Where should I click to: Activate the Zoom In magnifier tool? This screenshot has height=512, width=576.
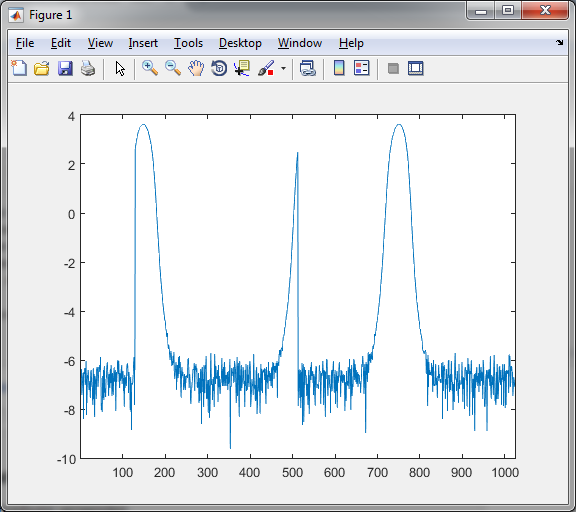[x=150, y=68]
